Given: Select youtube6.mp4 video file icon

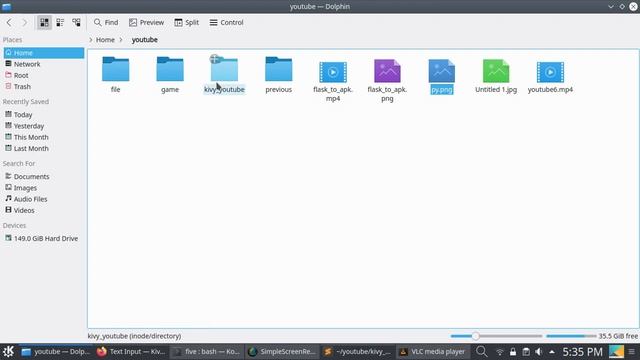Looking at the screenshot, I should (550, 72).
